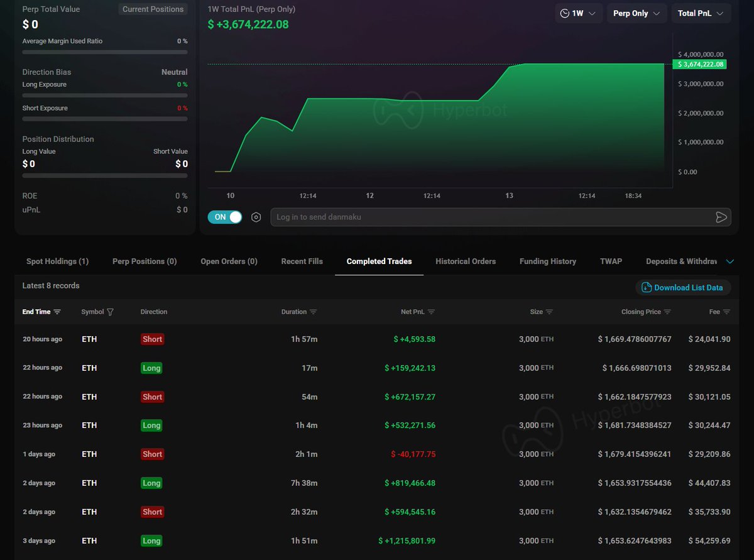The height and width of the screenshot is (560, 754).
Task: Click the 3 days ago end time
Action: coord(39,541)
